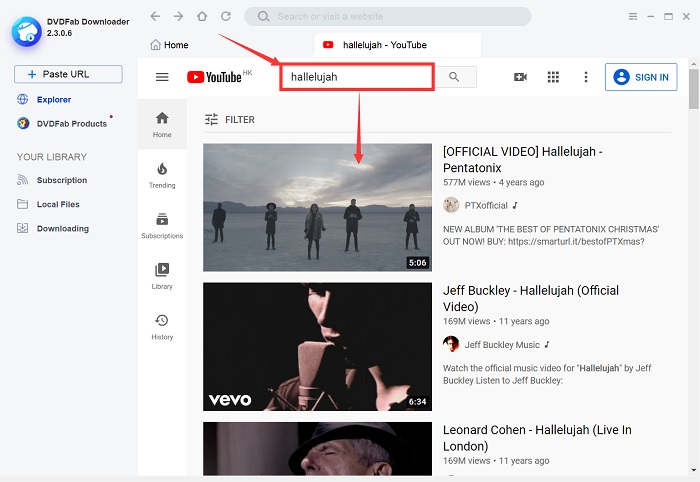Viewport: 700px width, 482px height.
Task: Open the Jeff Buckley Hallelujah vevo thumbnail
Action: (317, 346)
